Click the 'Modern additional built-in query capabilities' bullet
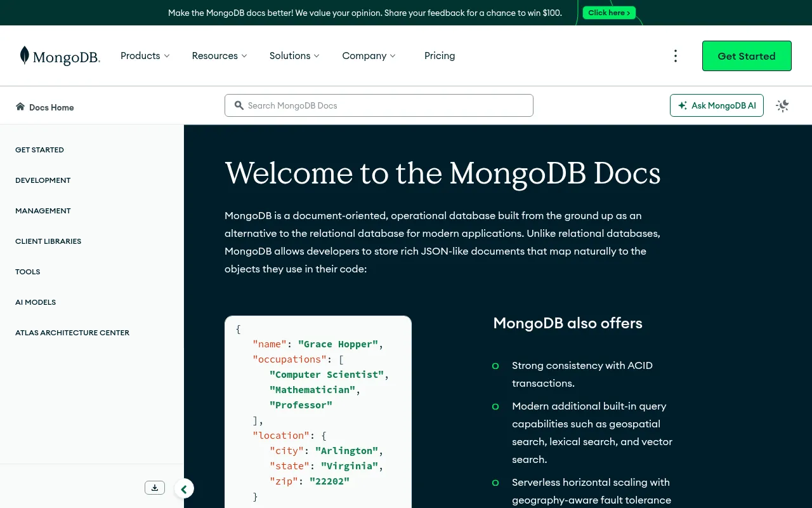 tap(592, 432)
